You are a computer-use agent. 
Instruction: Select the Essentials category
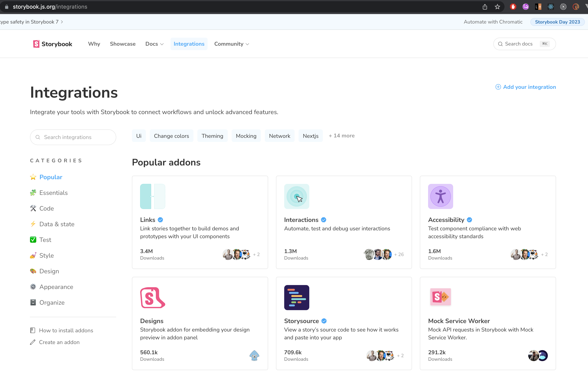53,193
